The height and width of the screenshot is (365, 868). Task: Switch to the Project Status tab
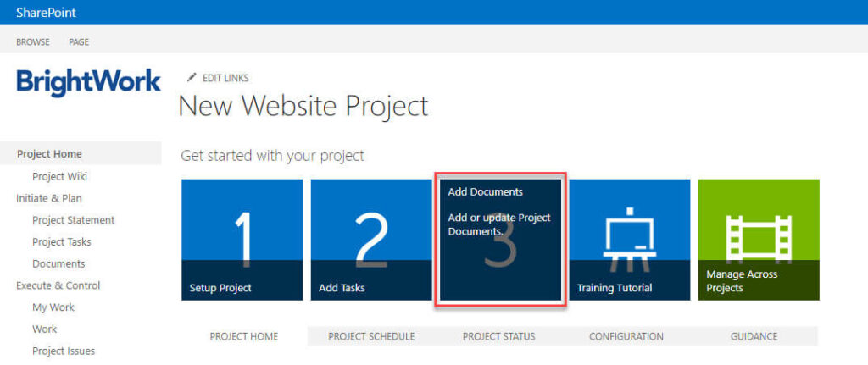point(498,336)
